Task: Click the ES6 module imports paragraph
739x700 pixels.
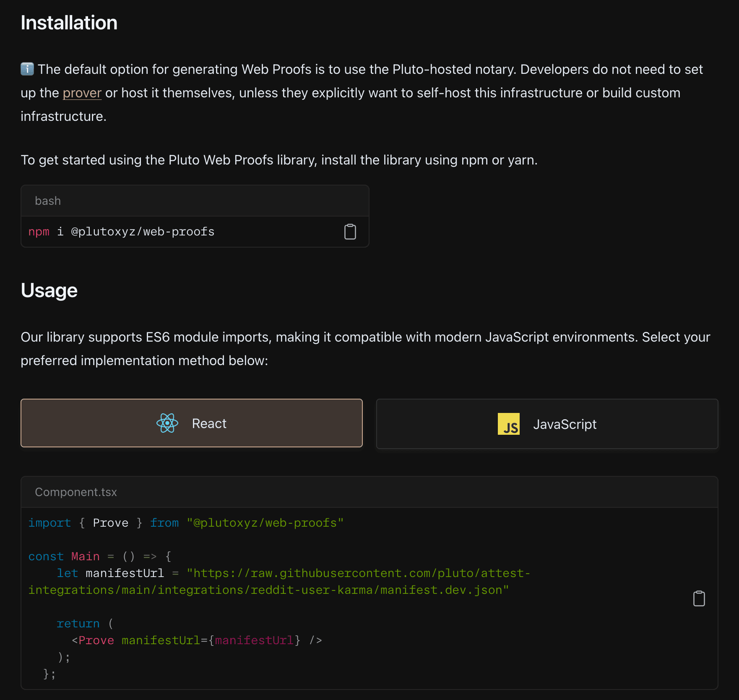Action: (x=365, y=337)
